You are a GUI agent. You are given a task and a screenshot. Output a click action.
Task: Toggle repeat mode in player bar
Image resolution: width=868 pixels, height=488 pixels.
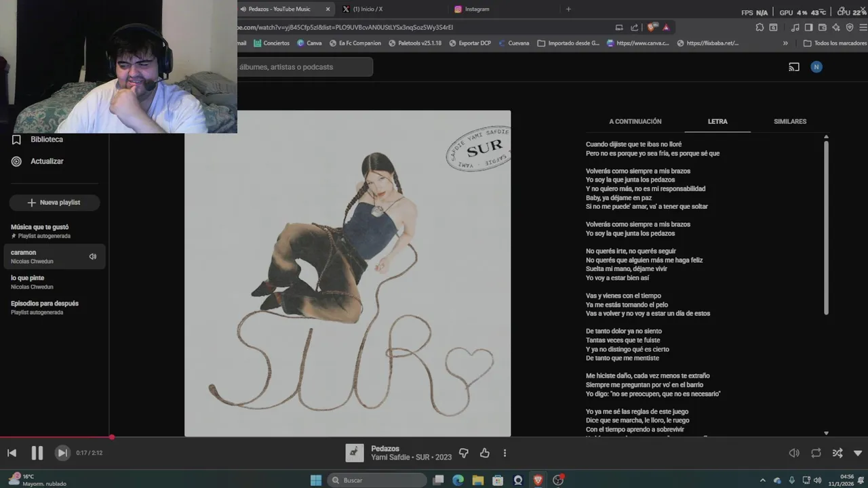pos(816,453)
